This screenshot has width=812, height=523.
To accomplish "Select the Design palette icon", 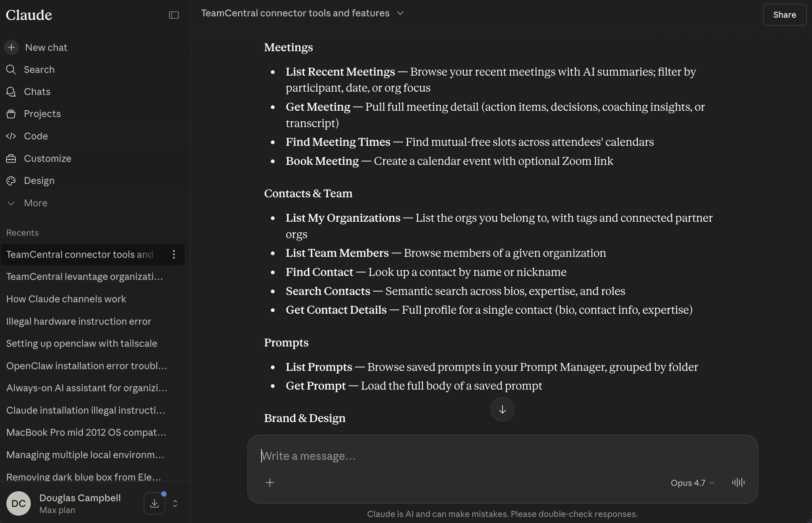I will [11, 181].
